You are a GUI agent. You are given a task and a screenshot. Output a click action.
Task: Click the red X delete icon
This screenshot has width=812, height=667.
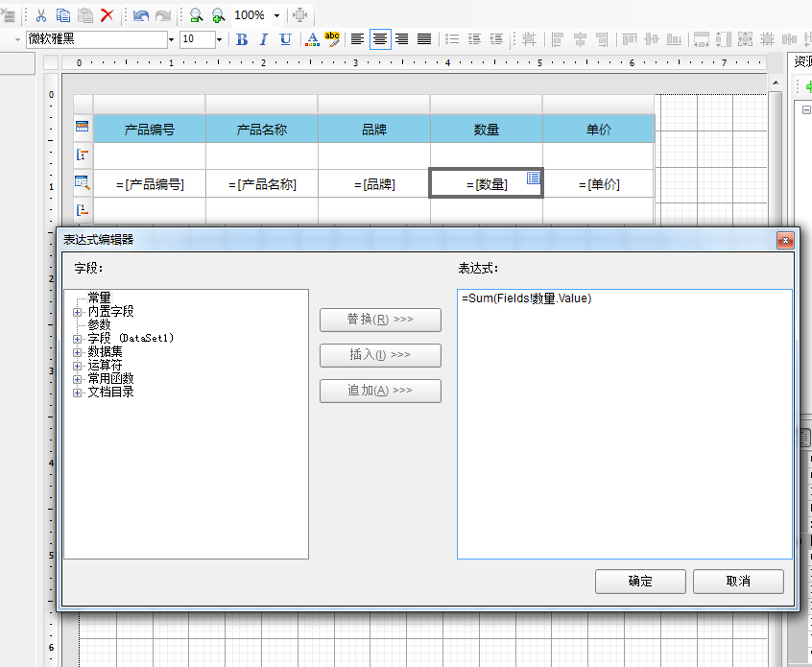click(x=107, y=15)
